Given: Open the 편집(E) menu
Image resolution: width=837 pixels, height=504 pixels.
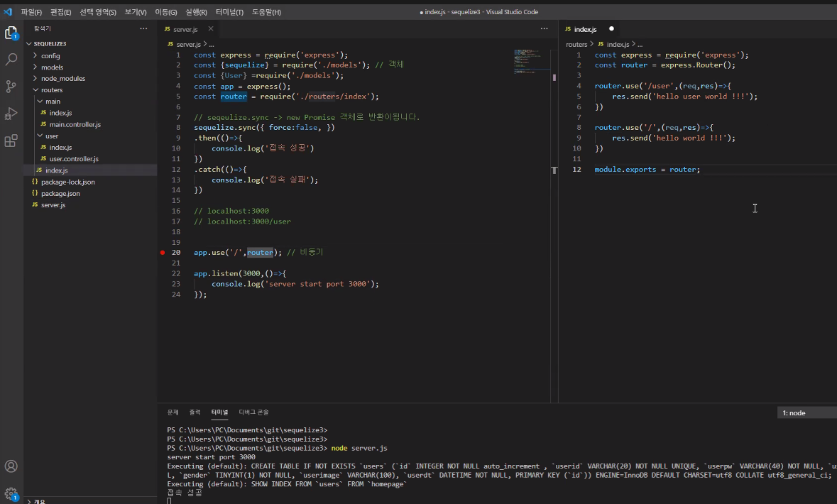Looking at the screenshot, I should [61, 12].
